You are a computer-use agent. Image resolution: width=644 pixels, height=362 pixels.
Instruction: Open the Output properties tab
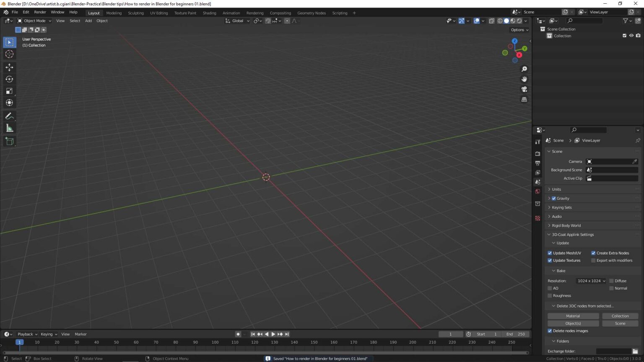click(538, 163)
